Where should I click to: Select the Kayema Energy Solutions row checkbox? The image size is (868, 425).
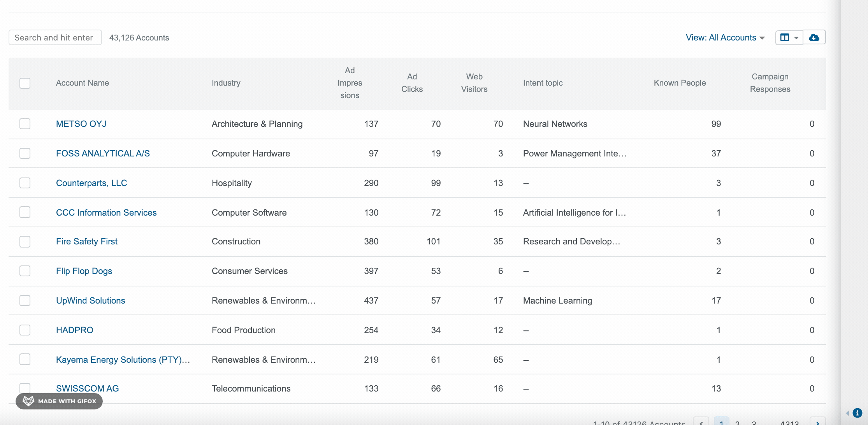pos(25,359)
